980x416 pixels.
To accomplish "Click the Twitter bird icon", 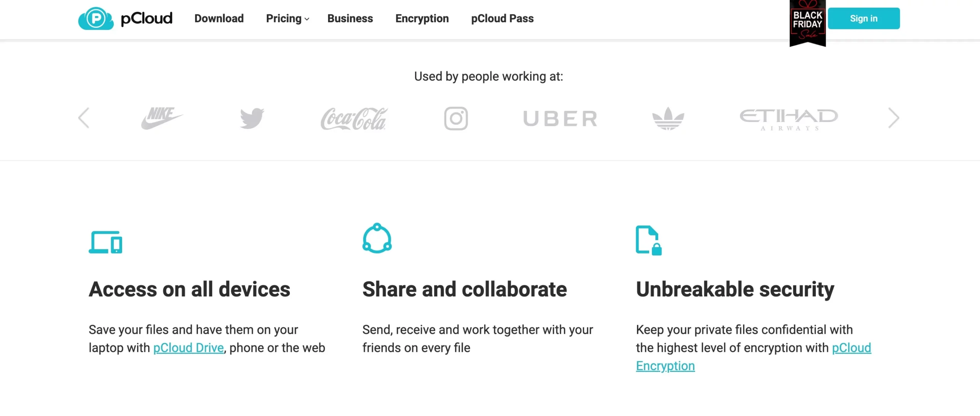I will 252,117.
